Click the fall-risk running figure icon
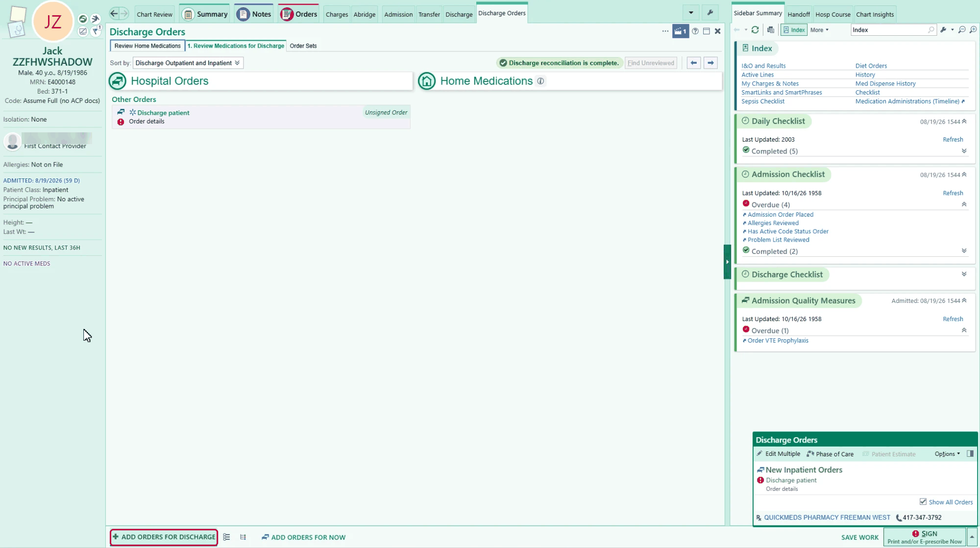 tap(96, 19)
